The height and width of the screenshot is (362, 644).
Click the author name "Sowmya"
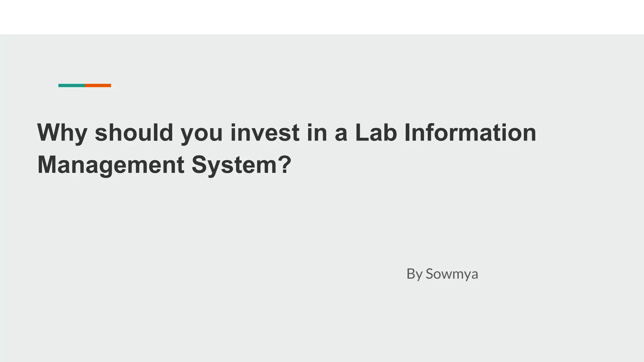452,274
